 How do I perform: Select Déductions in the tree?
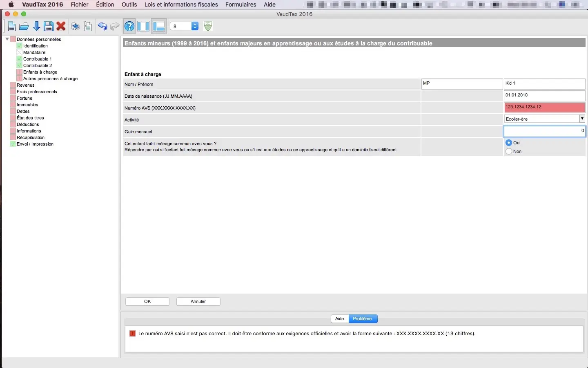pos(28,124)
